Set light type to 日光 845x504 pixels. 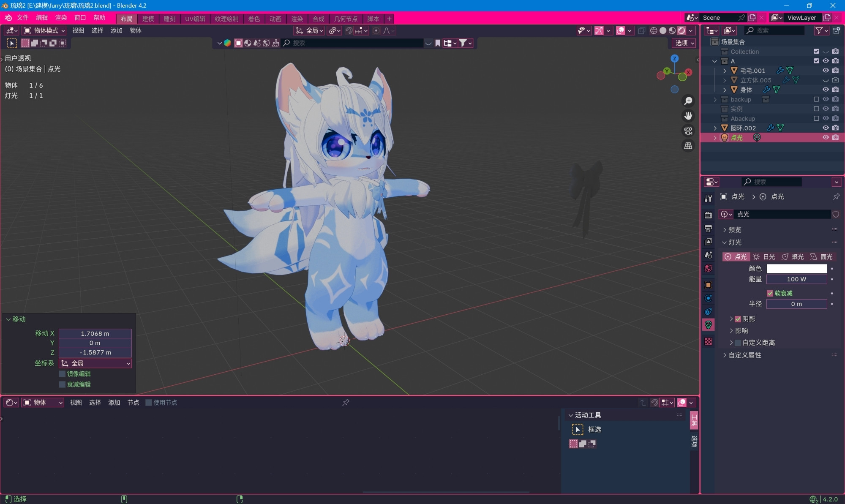764,257
